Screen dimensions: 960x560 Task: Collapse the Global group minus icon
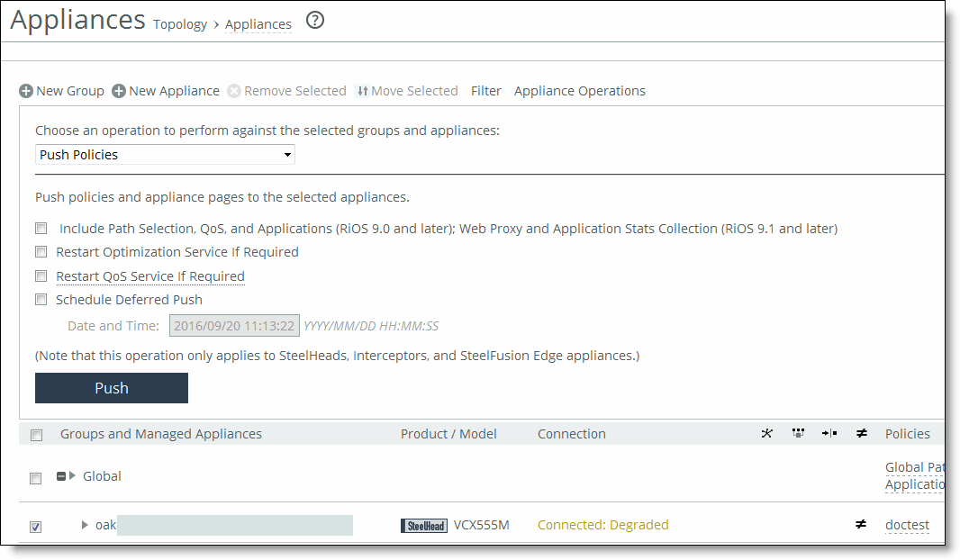click(x=61, y=476)
